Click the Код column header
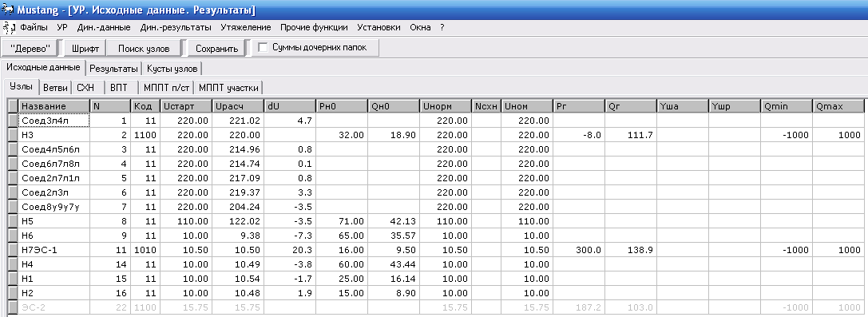Image resolution: width=868 pixels, height=317 pixels. coord(145,106)
